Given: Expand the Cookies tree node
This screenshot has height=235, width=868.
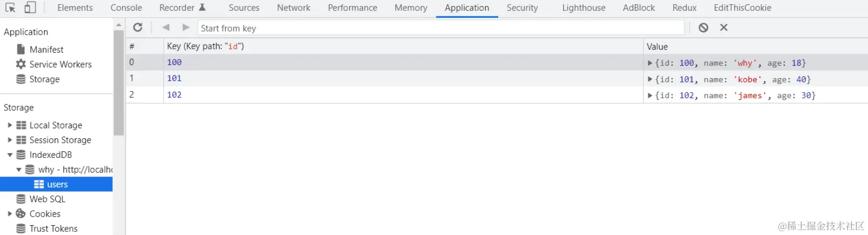Looking at the screenshot, I should [10, 214].
